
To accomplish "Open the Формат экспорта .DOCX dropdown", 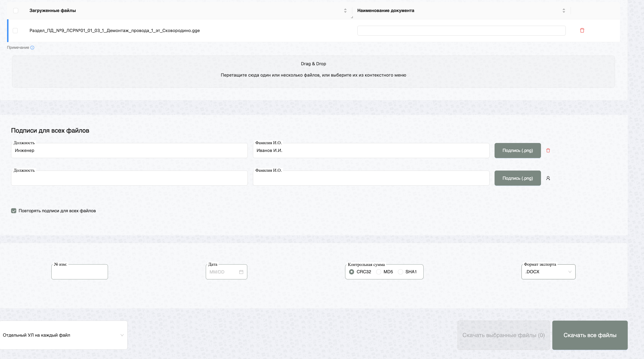I will 548,272.
